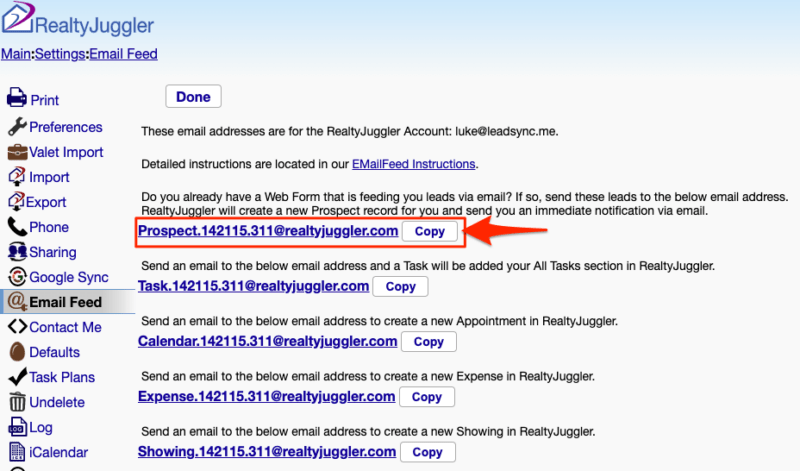Click the Expense.142115.311@realtyjuggler.com link
The width and height of the screenshot is (800, 471).
(266, 396)
